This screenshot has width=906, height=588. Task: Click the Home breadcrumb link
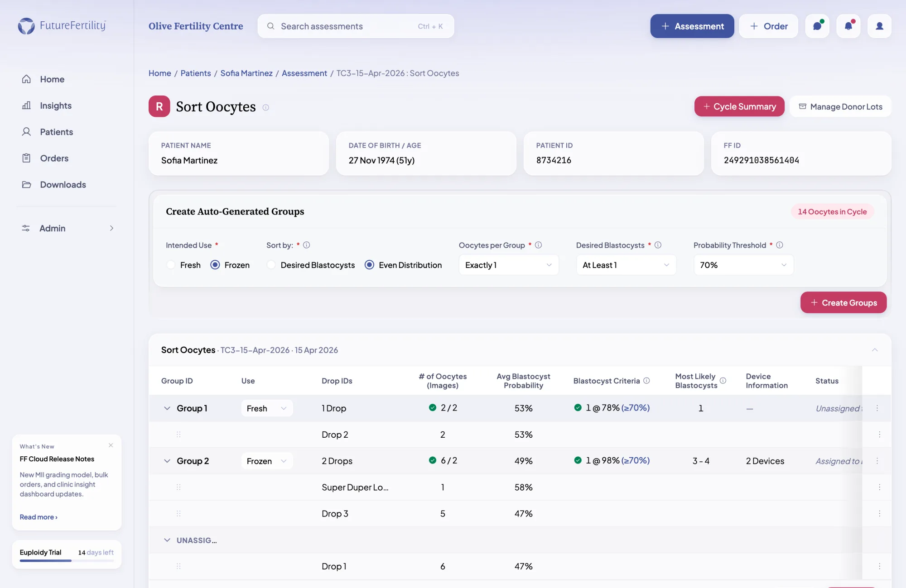coord(160,73)
